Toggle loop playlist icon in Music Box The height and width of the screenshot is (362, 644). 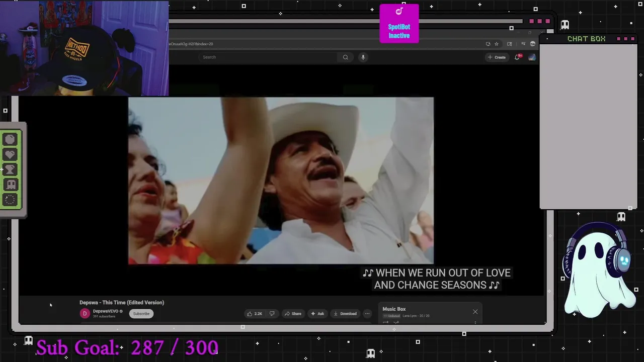(386, 322)
